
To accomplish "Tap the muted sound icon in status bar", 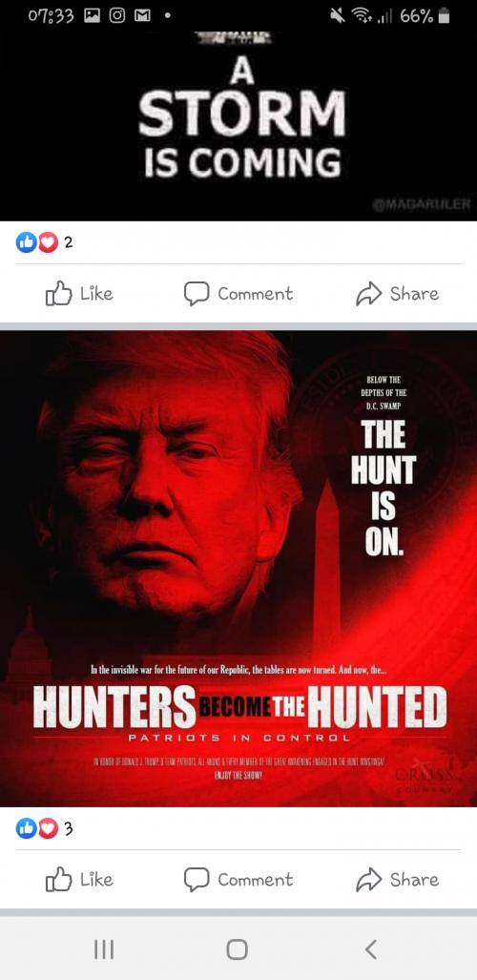I will click(339, 16).
